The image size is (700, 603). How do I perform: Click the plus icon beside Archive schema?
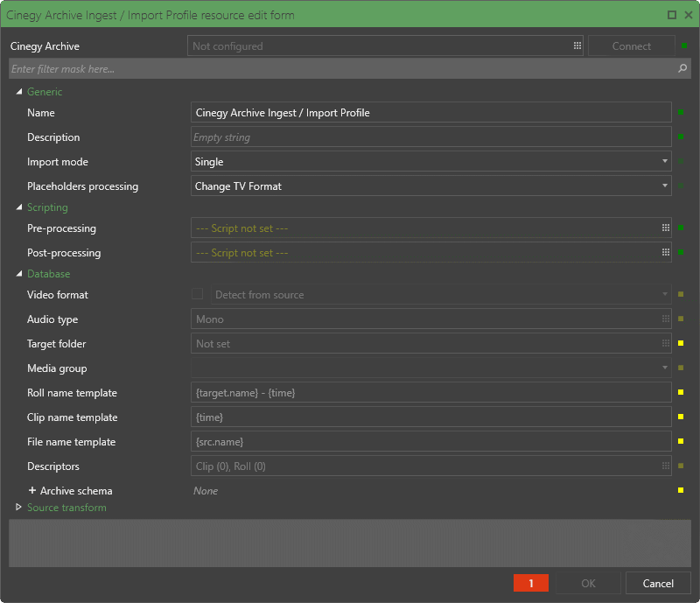(32, 490)
